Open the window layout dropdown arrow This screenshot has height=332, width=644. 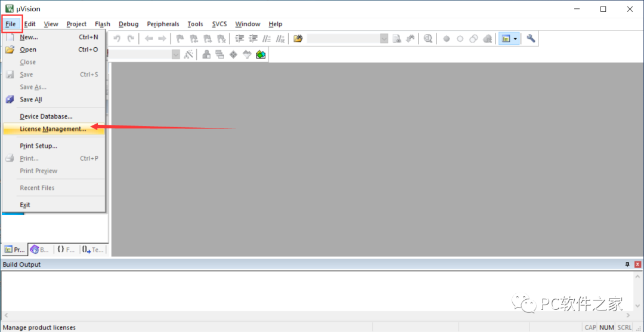click(x=515, y=39)
